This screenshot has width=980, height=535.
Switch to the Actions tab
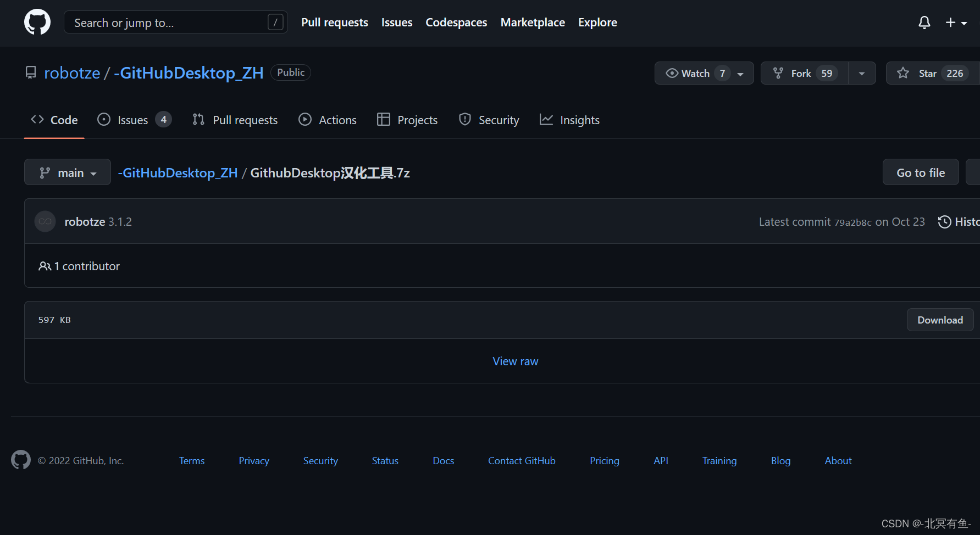coord(328,120)
